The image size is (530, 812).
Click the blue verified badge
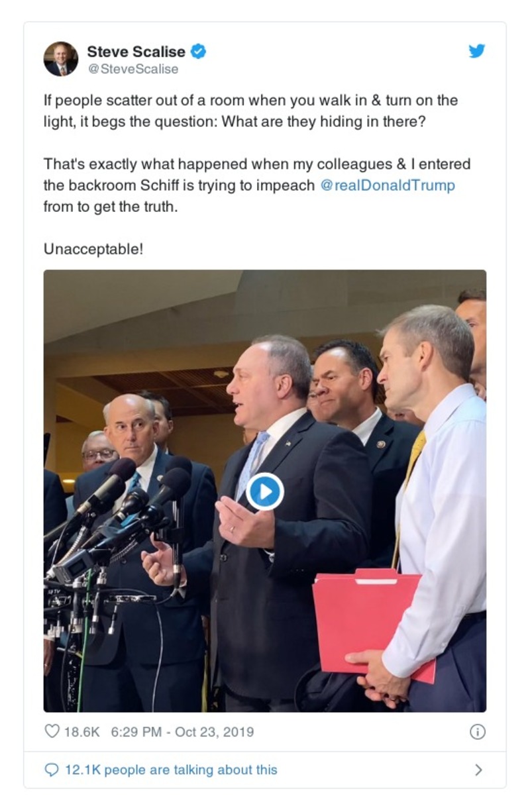click(198, 51)
